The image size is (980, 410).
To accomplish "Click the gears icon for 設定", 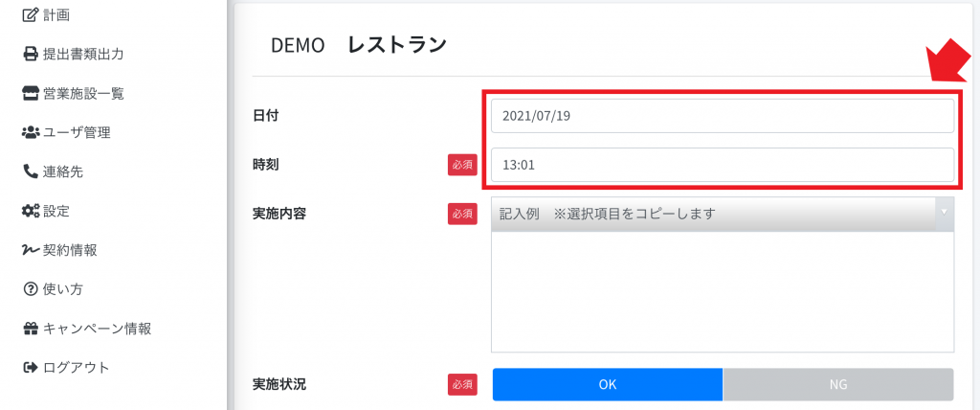I will tap(30, 211).
